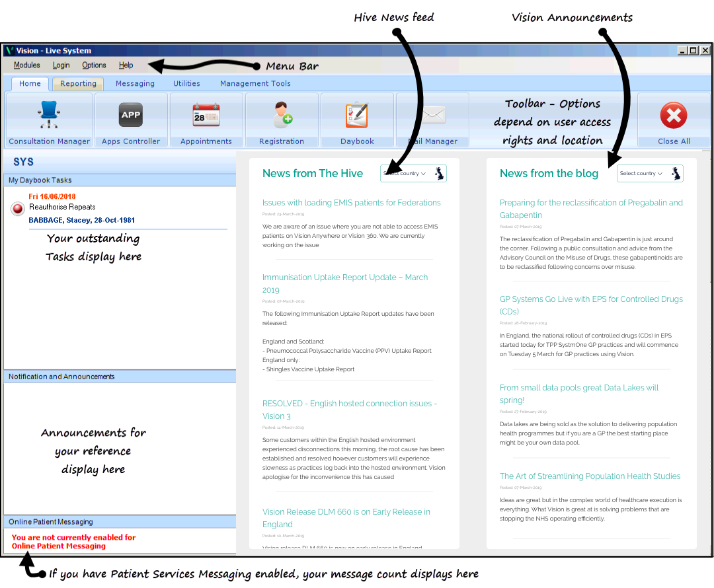Open the Options menu
The width and height of the screenshot is (714, 588).
click(x=94, y=65)
